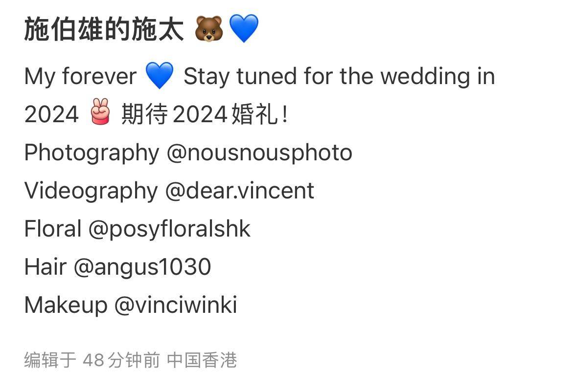Click the My forever text

pos(80,76)
